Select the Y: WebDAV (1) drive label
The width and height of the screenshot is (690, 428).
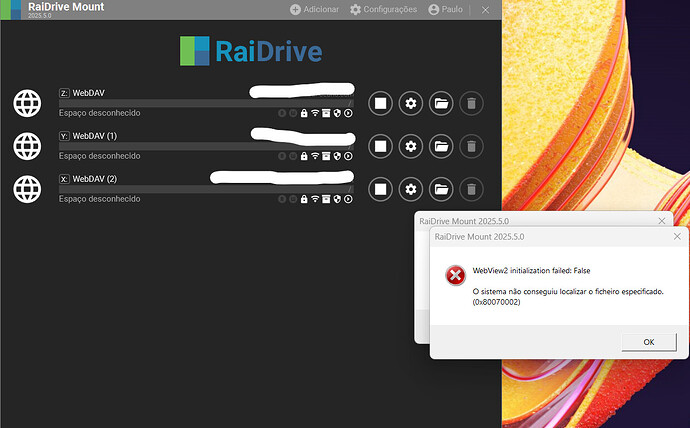tap(94, 135)
